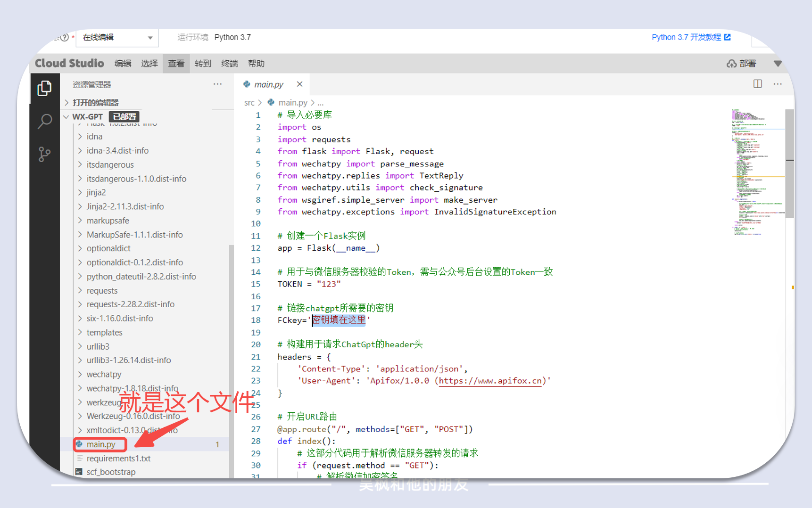This screenshot has height=508, width=812.
Task: Expand the itsdangerous folder
Action: tap(110, 164)
